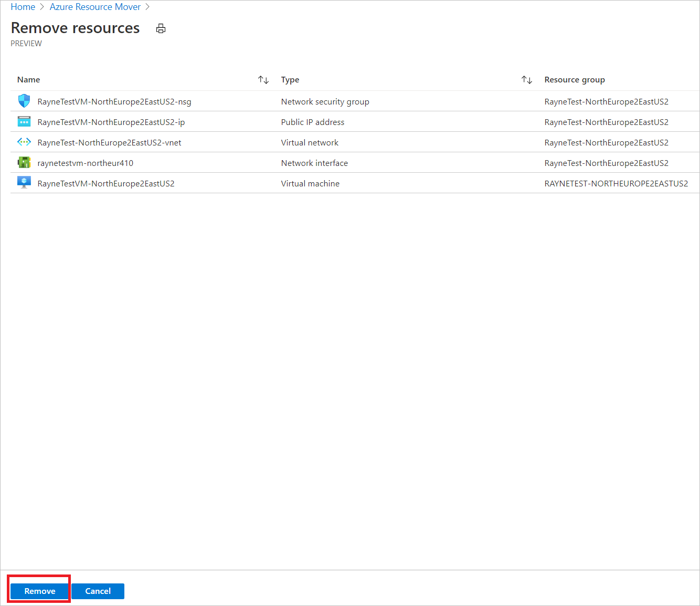Select the RayneTestVM-NorthEurope2EastUS2-nsg resource
This screenshot has height=606, width=700.
(114, 101)
